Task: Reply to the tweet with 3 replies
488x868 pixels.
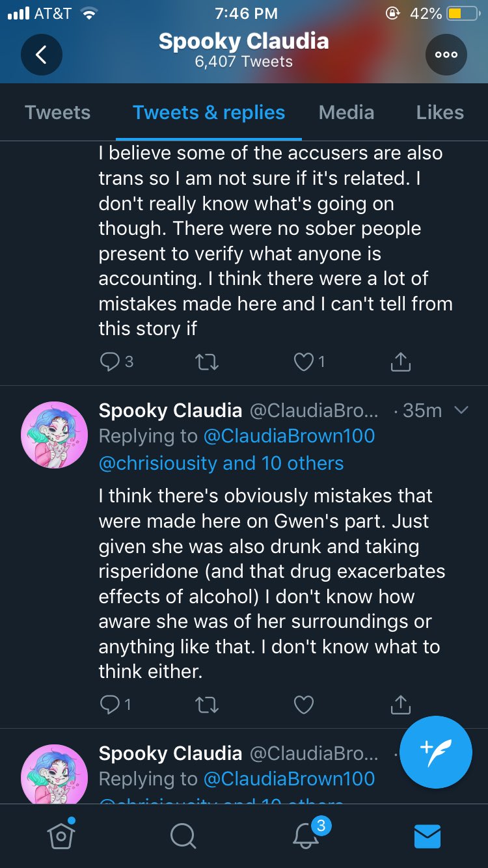Action: coord(111,362)
